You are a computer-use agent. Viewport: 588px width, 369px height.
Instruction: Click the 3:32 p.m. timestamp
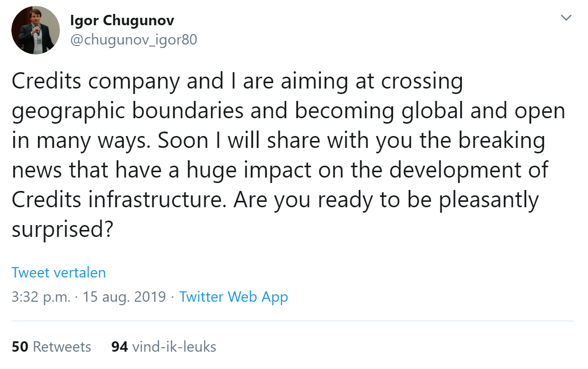[41, 297]
